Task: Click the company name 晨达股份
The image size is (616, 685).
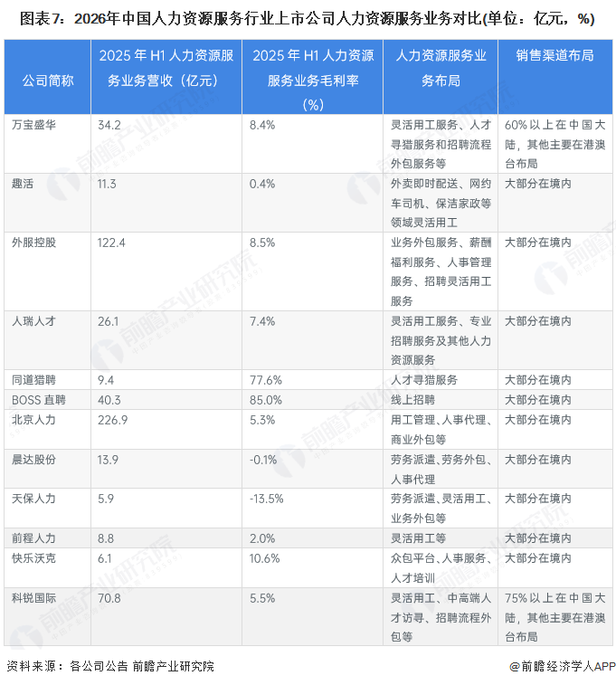Action: pos(33,460)
